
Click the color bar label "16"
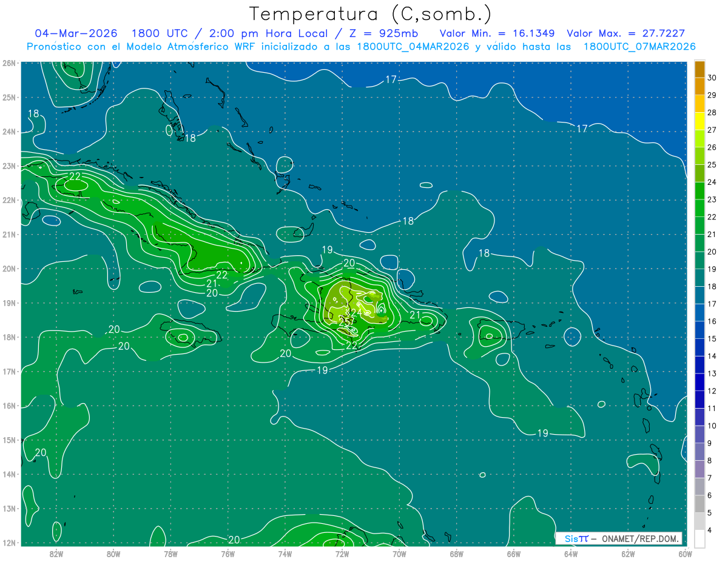712,321
